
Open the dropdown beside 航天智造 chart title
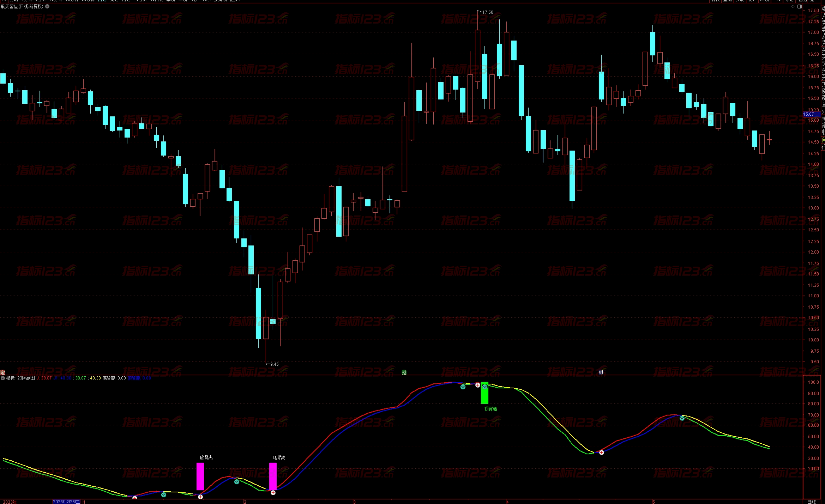47,6
